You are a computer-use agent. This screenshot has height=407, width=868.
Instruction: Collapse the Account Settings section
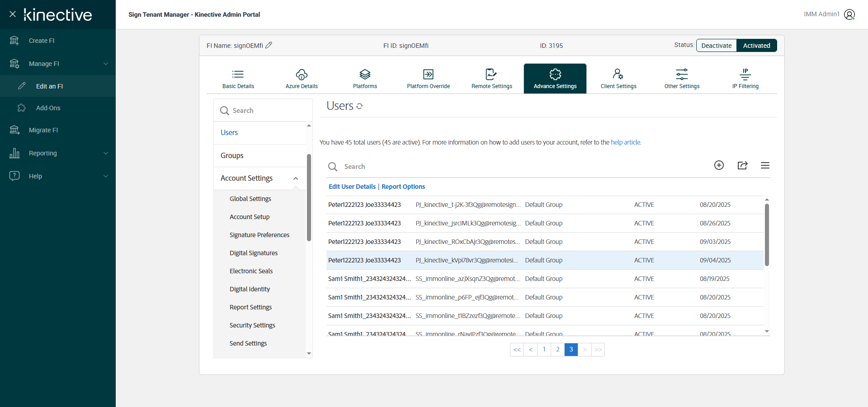coord(296,178)
